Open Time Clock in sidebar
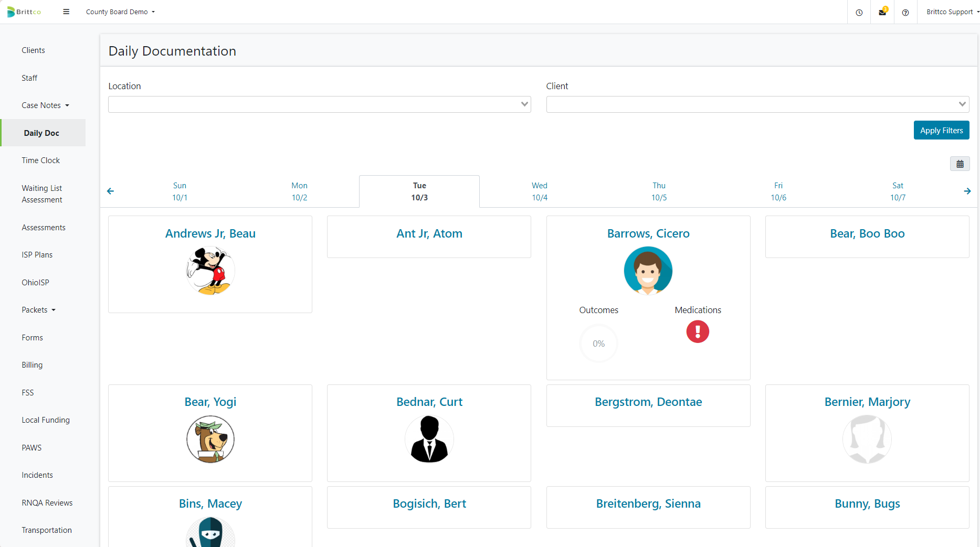Image resolution: width=980 pixels, height=547 pixels. coord(40,160)
